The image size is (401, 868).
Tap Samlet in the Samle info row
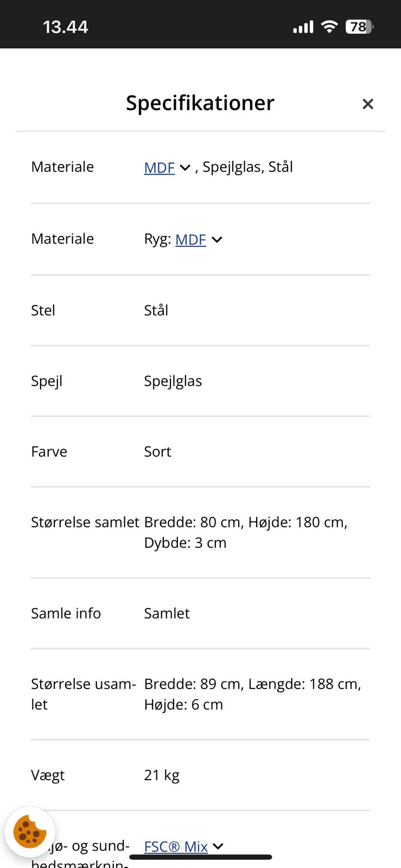167,613
